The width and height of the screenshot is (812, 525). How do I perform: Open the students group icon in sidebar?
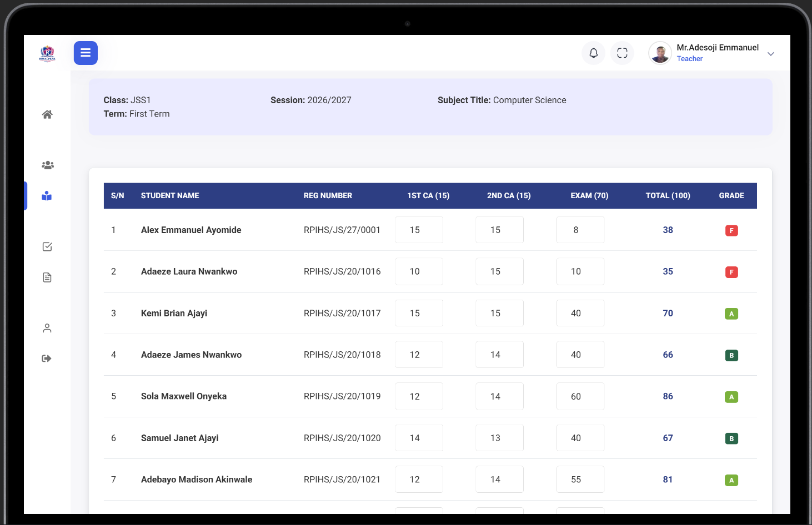click(47, 165)
